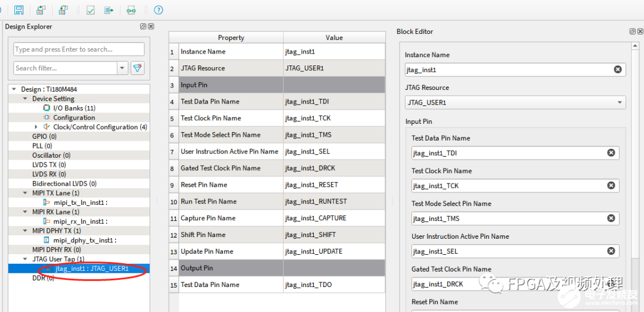Image resolution: width=644 pixels, height=312 pixels.
Task: Open the Search filter dropdown arrow
Action: click(122, 68)
